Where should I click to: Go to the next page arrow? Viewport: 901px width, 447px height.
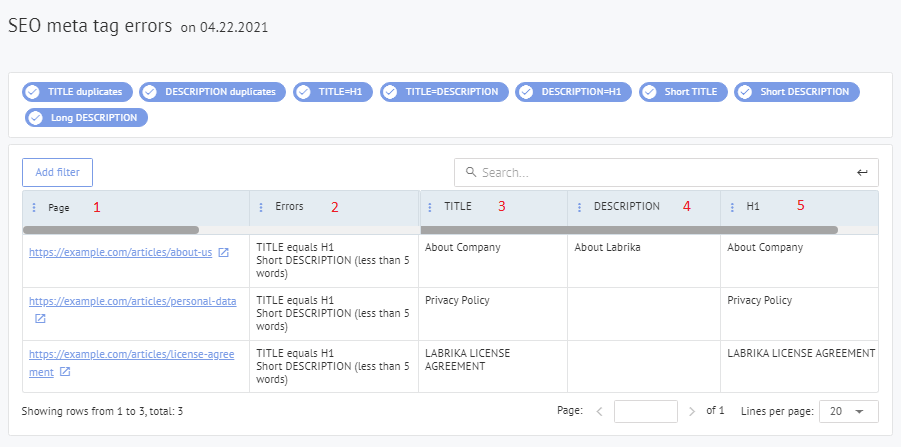point(691,412)
